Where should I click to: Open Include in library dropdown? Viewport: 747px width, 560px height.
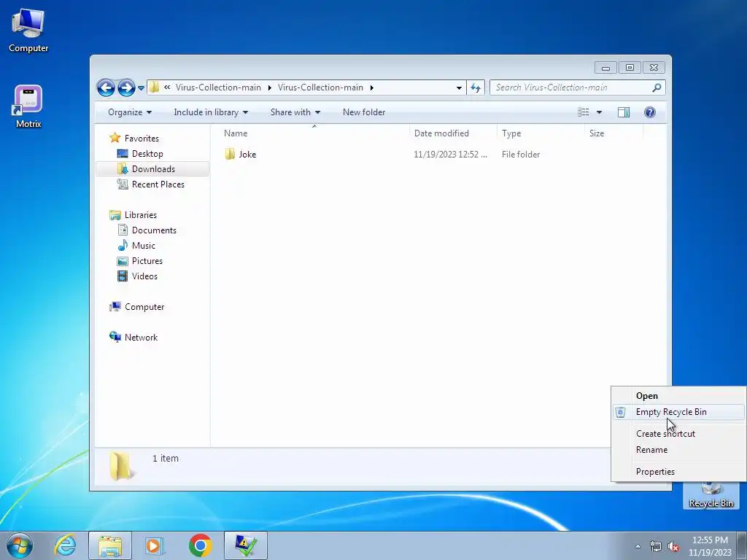pyautogui.click(x=211, y=112)
